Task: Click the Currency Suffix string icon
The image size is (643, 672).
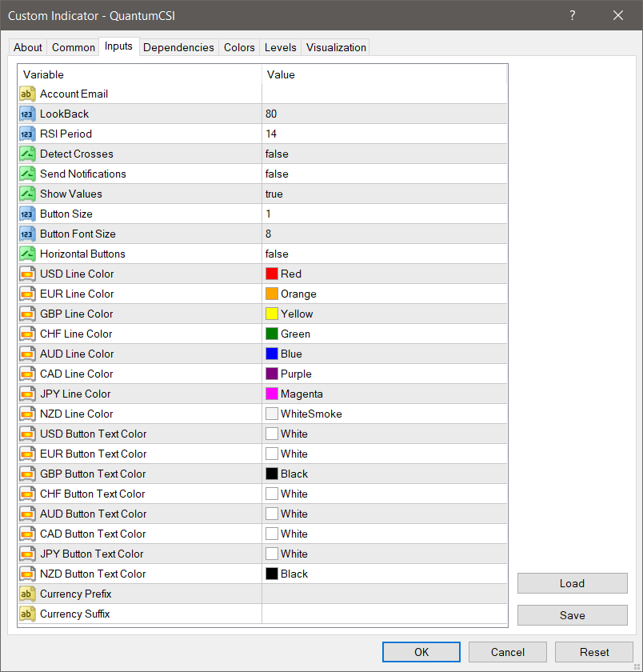Action: (27, 614)
